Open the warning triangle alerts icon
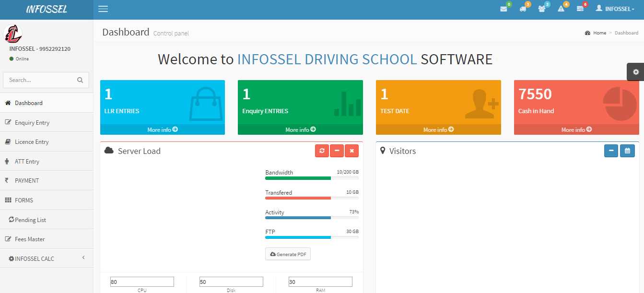This screenshot has height=293, width=644. click(x=561, y=9)
